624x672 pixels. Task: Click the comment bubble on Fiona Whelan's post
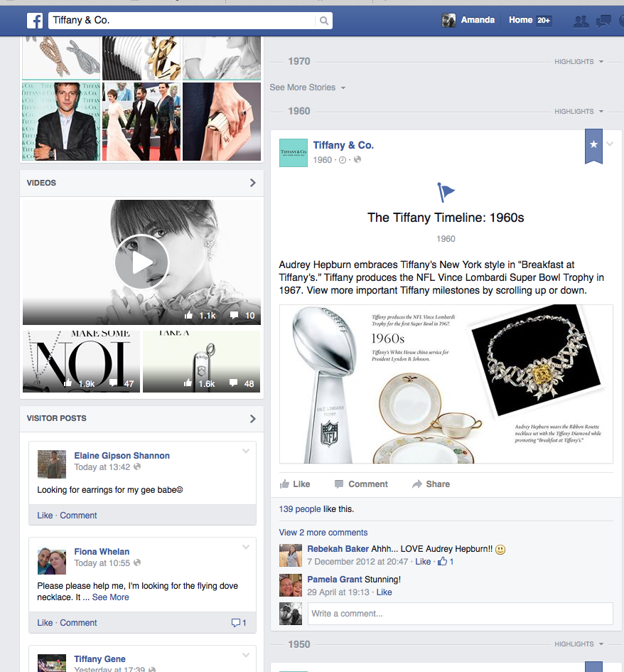238,623
